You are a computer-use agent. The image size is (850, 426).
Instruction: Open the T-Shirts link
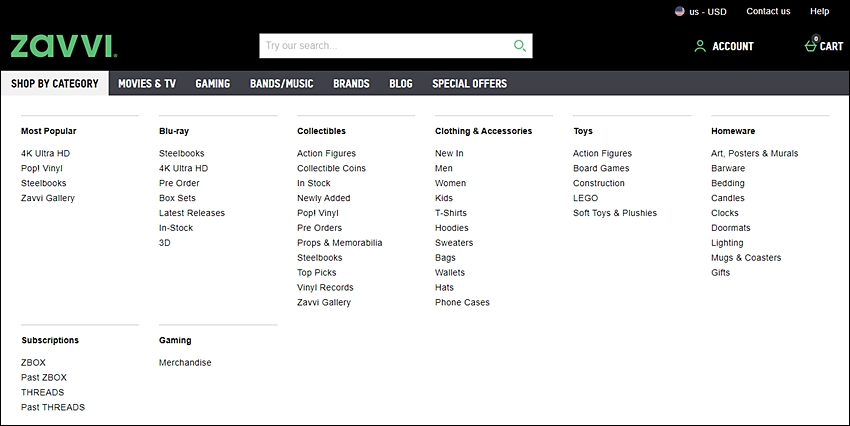451,213
